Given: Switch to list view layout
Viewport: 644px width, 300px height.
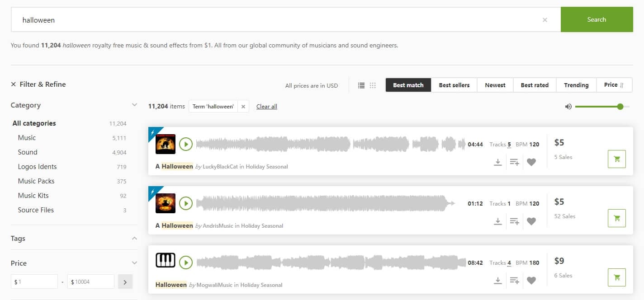Looking at the screenshot, I should (361, 85).
